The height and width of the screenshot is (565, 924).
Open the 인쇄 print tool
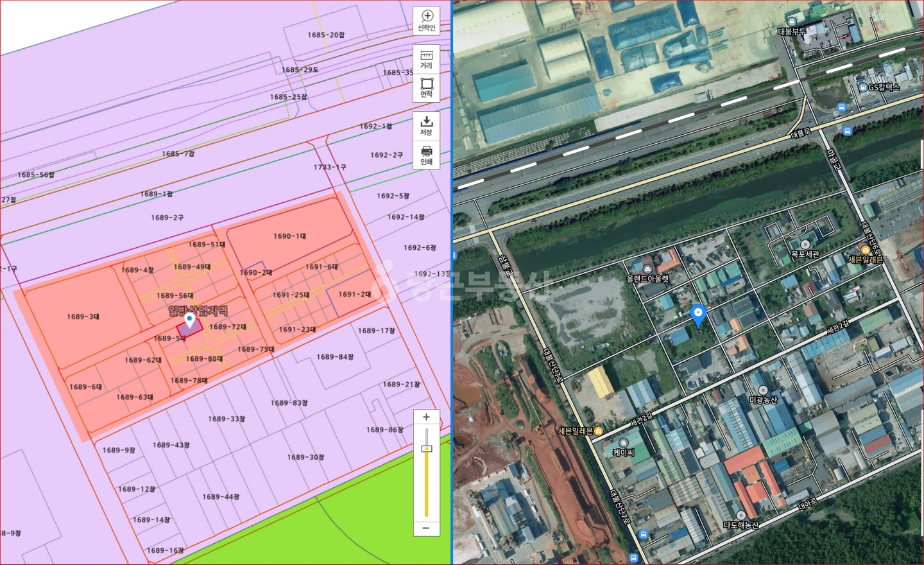427,155
